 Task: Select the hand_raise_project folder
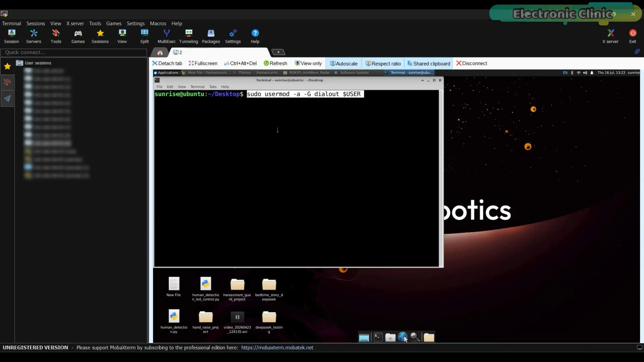[206, 321]
